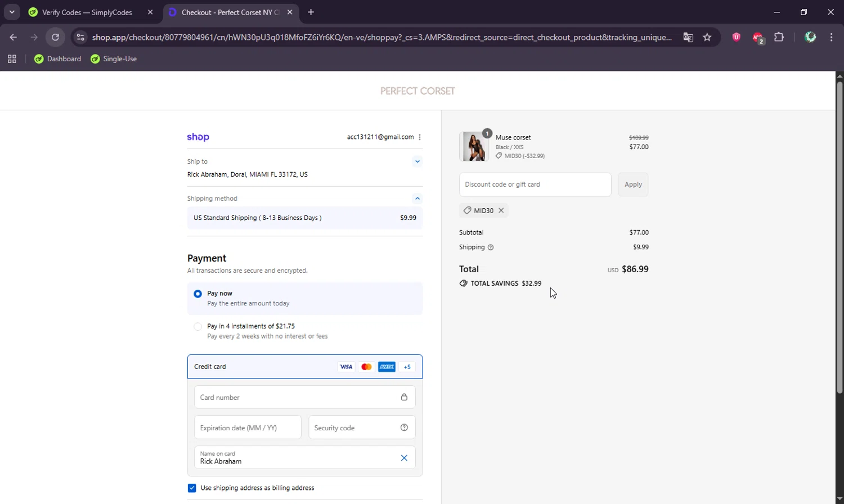This screenshot has width=844, height=504.
Task: Go forward in browser history
Action: [x=34, y=37]
